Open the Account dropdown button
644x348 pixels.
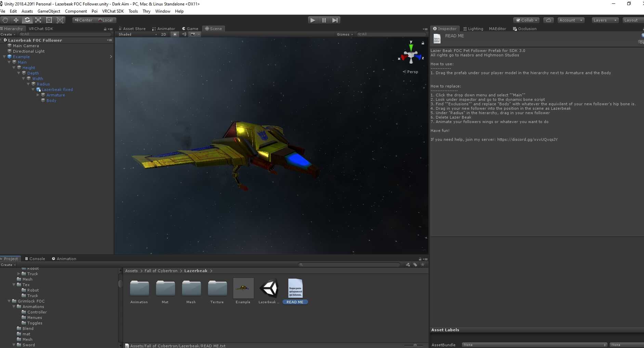point(570,20)
